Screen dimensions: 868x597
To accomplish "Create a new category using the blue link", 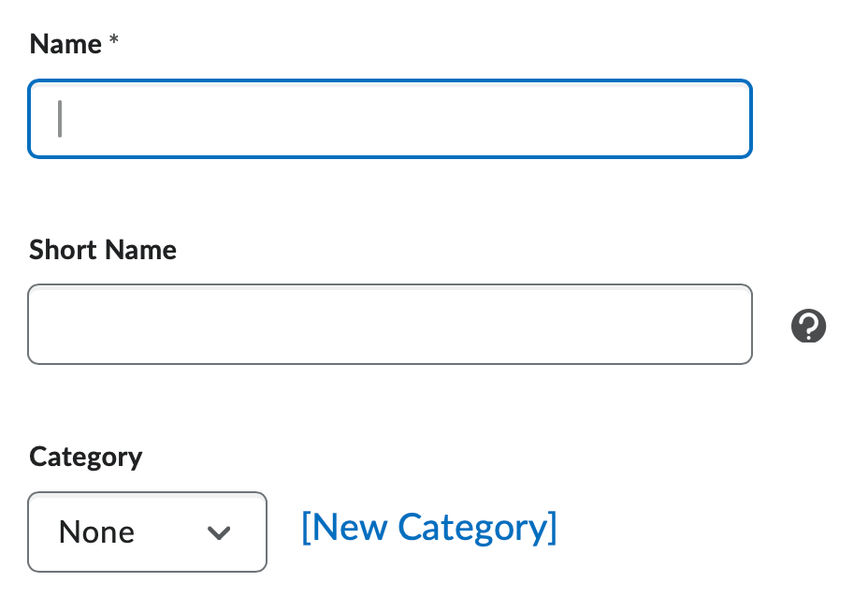I will (x=428, y=527).
